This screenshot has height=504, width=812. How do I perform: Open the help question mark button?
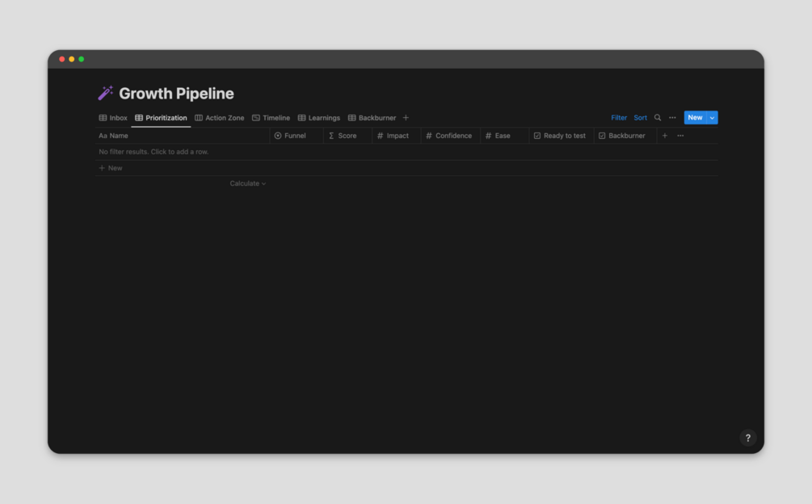coord(747,438)
